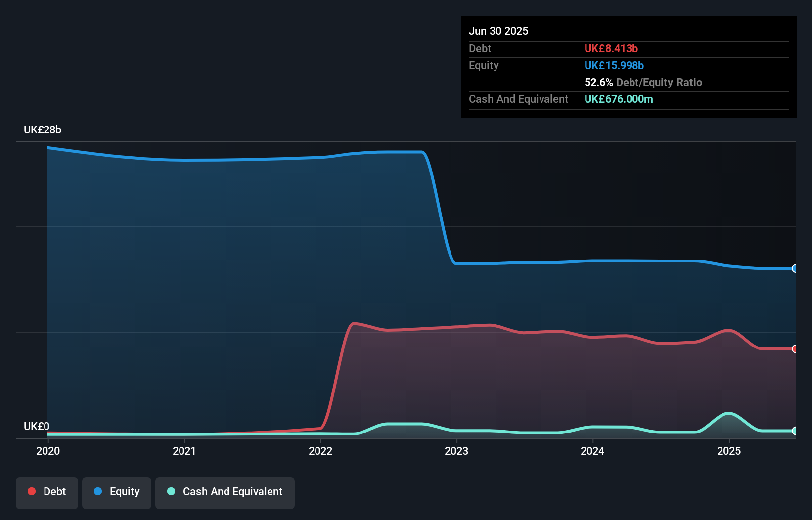Select the Equity endpoint marker on chart edge
Viewport: 812px width, 520px height.
795,268
